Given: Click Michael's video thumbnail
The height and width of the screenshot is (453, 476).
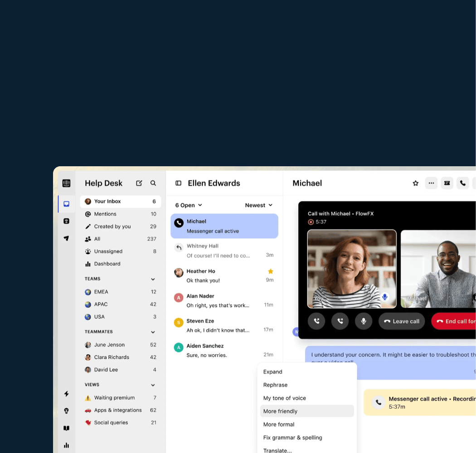Looking at the screenshot, I should [x=438, y=269].
